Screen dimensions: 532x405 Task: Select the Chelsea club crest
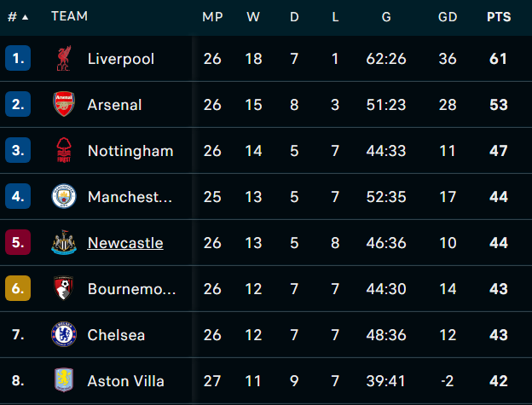[x=64, y=334]
